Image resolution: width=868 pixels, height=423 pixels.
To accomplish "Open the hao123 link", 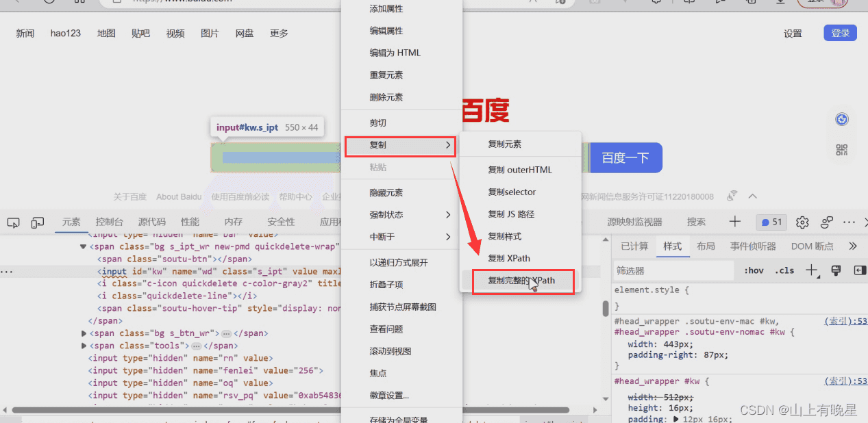I will pyautogui.click(x=66, y=34).
